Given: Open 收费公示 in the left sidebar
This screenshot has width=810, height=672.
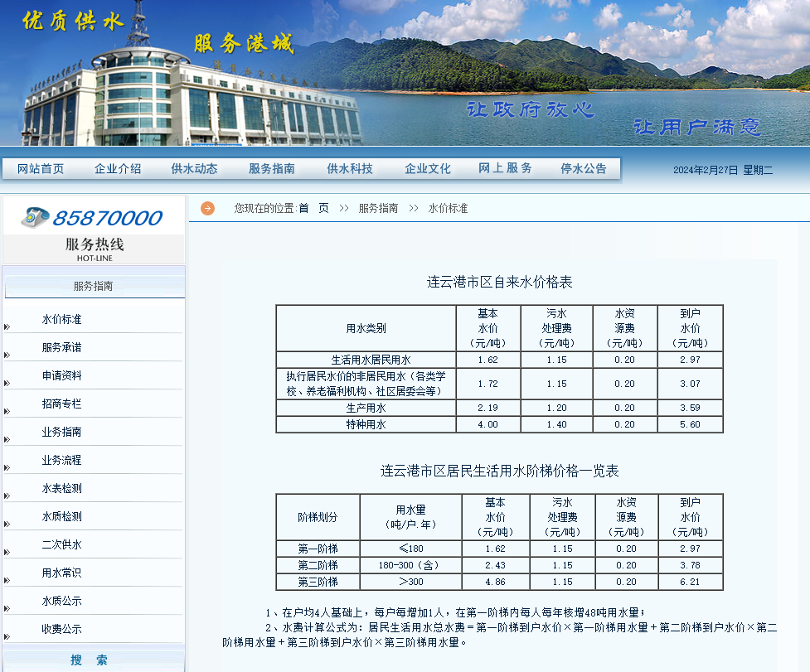Looking at the screenshot, I should coord(62,629).
